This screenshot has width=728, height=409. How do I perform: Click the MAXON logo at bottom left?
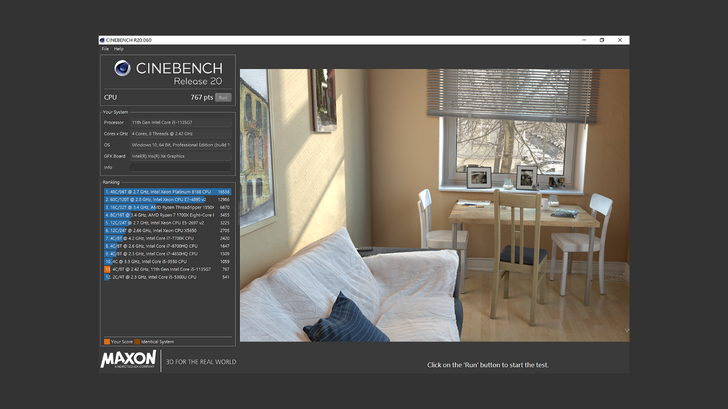(128, 359)
